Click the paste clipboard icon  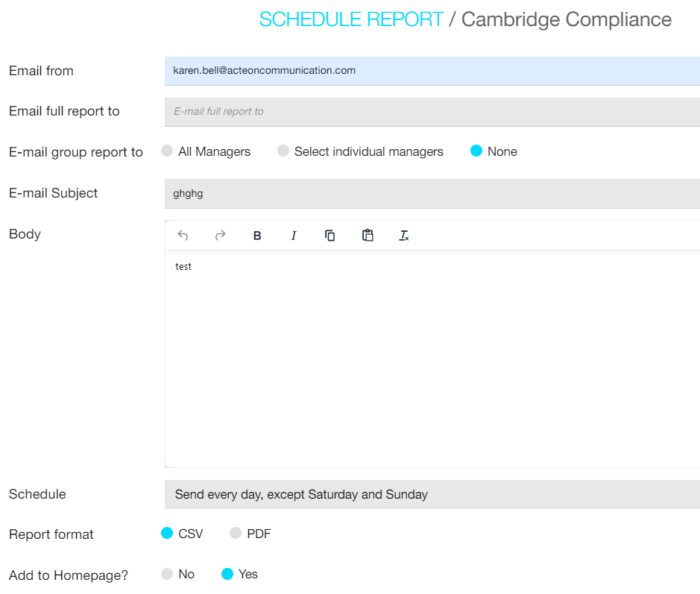click(x=368, y=236)
